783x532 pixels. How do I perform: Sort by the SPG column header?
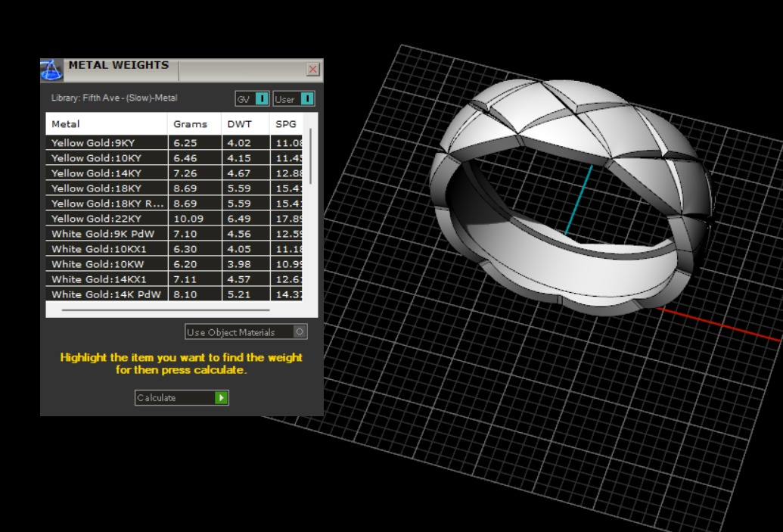click(286, 124)
